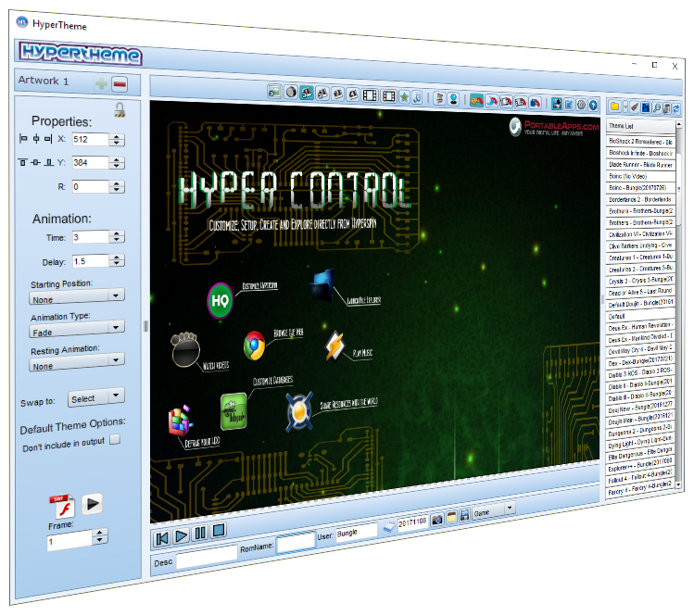Click the trash can delete icon
Screen dimensions: 694x616
pos(666,108)
